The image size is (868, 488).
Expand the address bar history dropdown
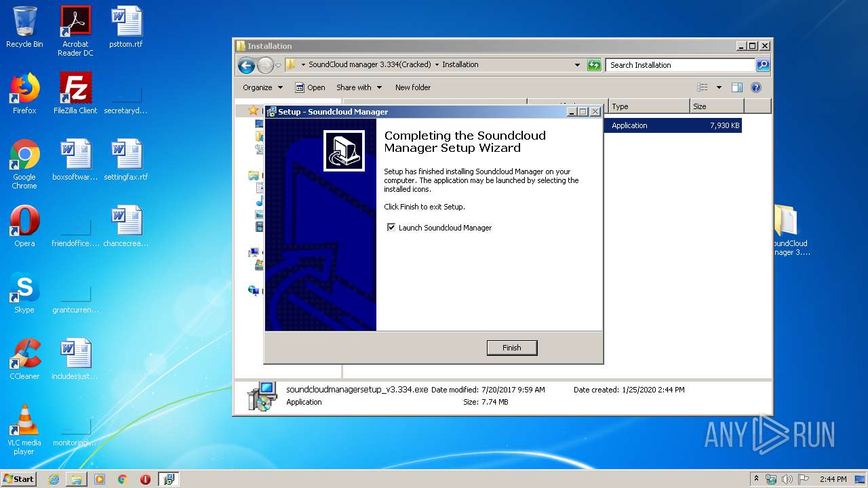[577, 65]
